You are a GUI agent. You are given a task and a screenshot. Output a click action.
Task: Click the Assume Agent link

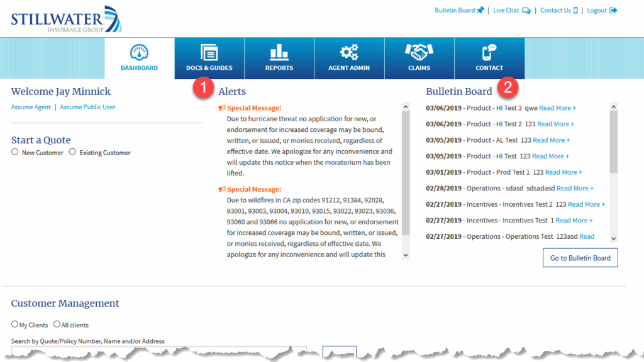[x=31, y=107]
